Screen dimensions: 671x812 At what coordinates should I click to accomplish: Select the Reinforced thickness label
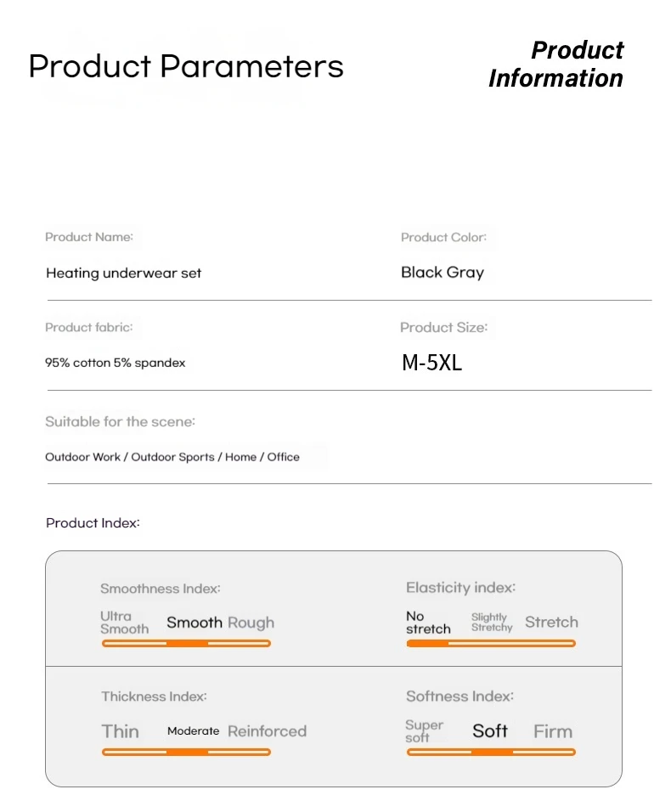point(268,731)
